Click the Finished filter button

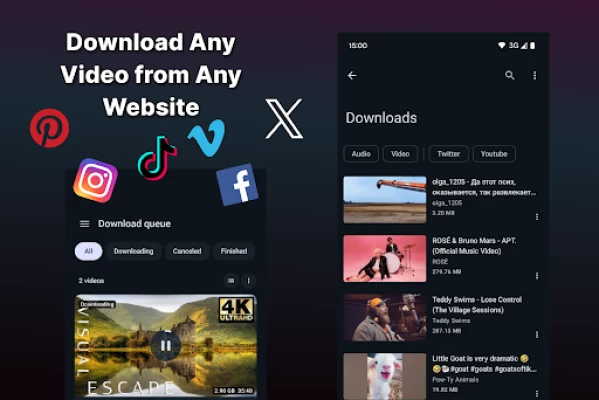coord(234,251)
